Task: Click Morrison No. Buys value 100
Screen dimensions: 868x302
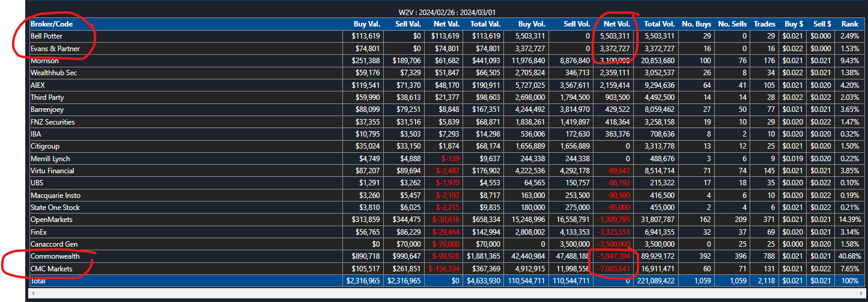Action: coord(705,61)
